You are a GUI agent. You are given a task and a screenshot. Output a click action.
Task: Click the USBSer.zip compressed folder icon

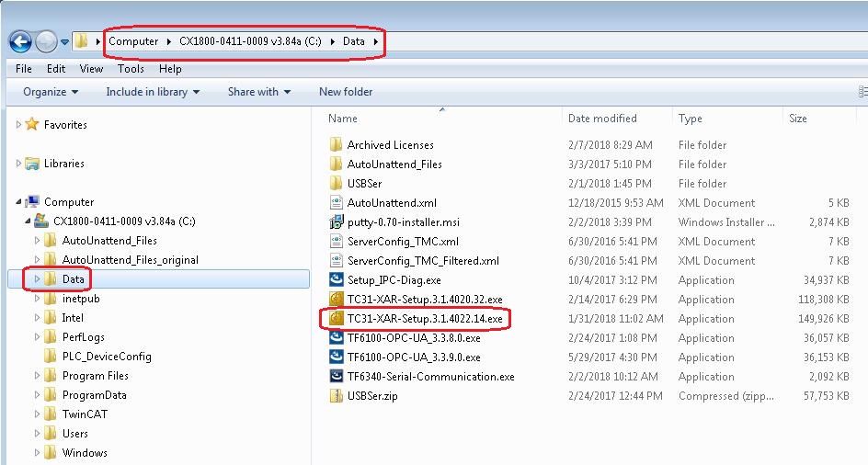336,396
